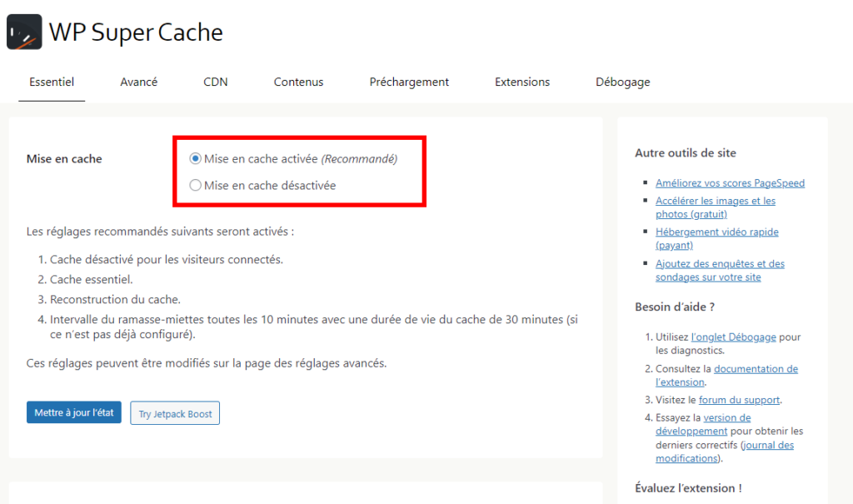Click the 'Cache essentiel.' list item
This screenshot has width=853, height=504.
point(92,279)
